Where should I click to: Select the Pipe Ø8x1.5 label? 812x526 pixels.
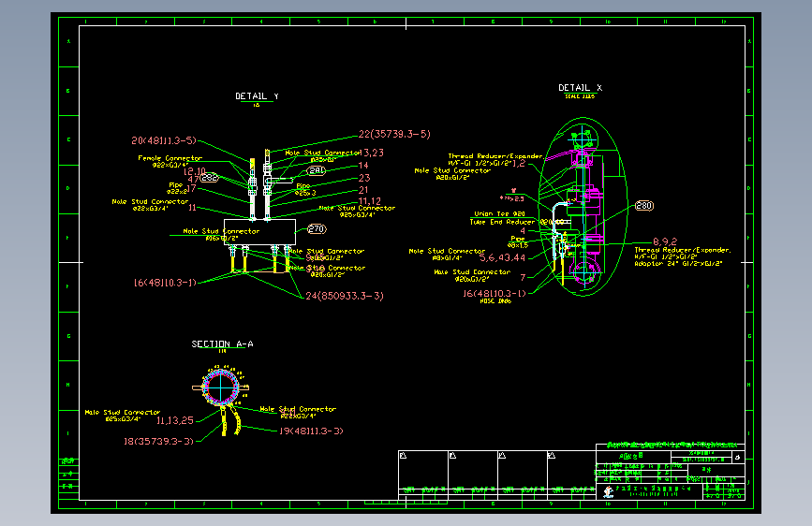[x=517, y=241]
